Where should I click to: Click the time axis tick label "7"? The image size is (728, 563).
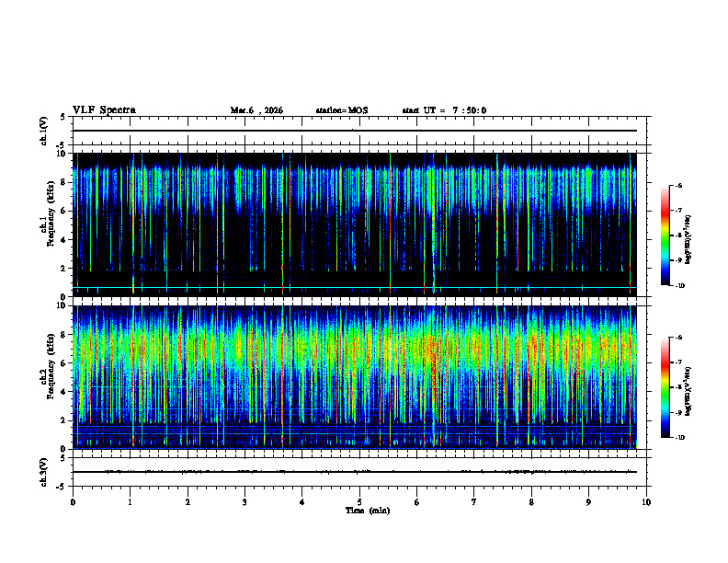coord(474,502)
